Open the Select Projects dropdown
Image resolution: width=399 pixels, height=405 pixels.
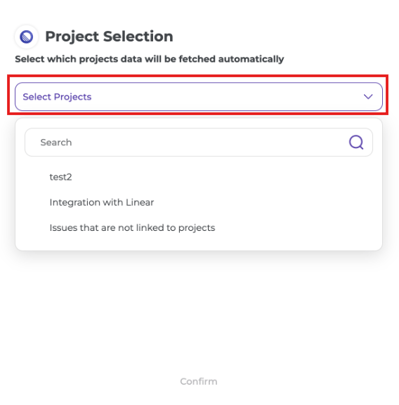tap(199, 97)
